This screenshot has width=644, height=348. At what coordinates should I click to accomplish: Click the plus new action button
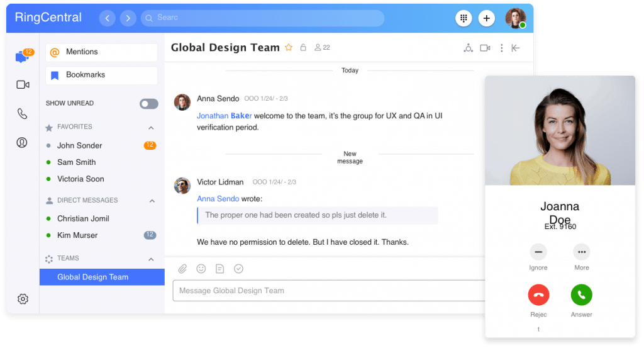point(486,18)
